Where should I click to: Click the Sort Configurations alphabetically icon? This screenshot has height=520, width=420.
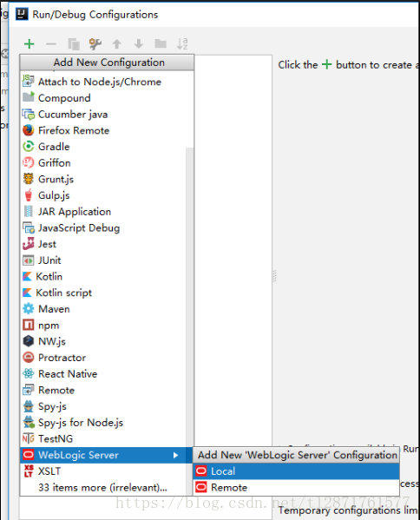coord(182,43)
